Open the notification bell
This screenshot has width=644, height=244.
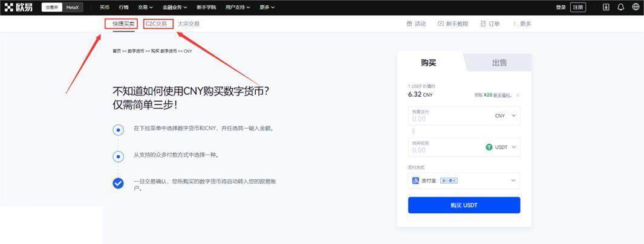pos(620,7)
